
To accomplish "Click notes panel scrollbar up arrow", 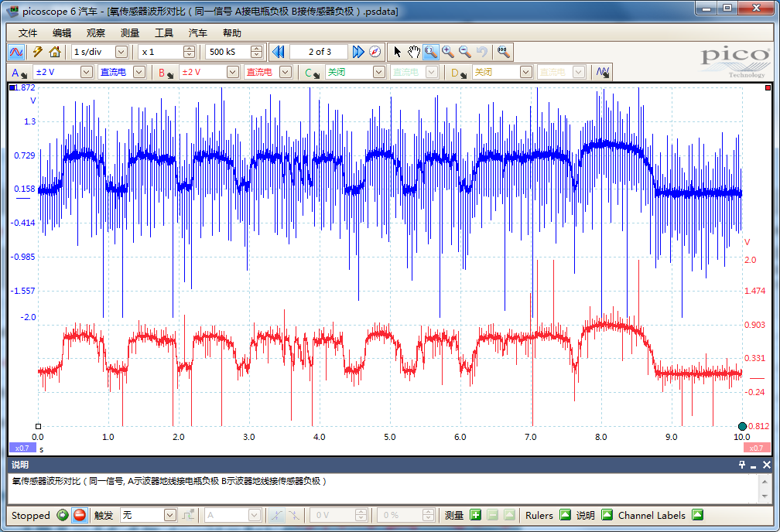I will [x=765, y=481].
